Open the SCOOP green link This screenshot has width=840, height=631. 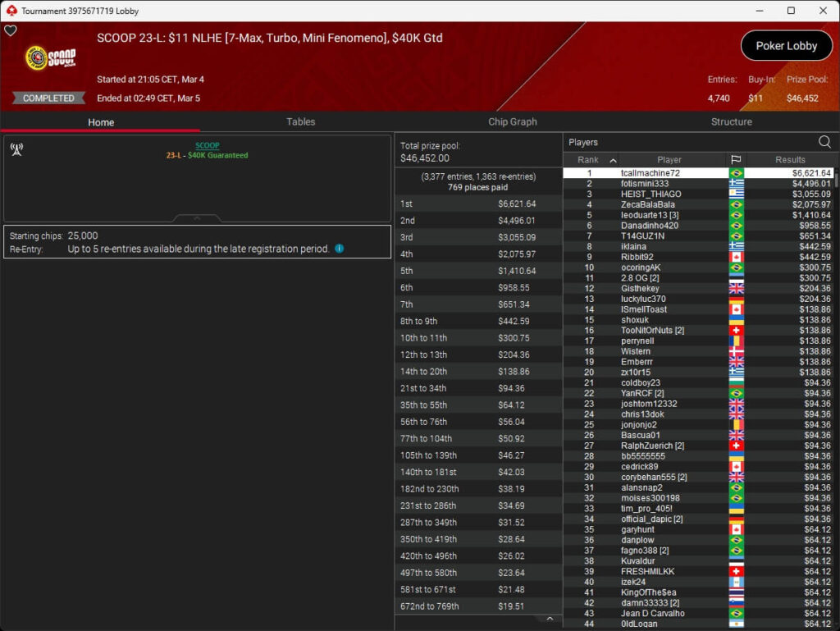207,145
